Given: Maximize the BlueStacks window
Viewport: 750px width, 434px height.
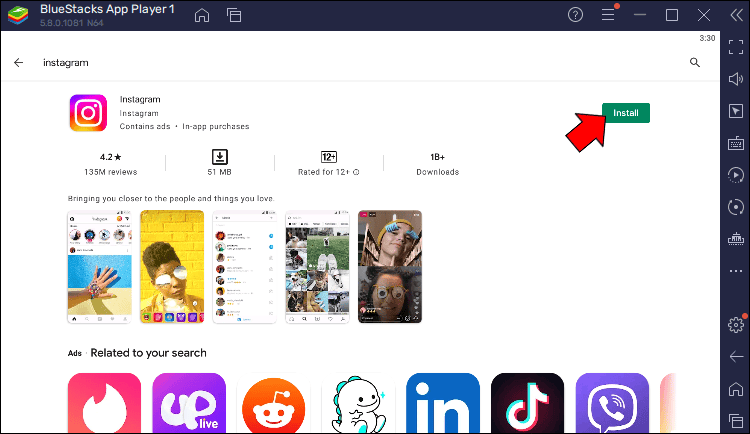Looking at the screenshot, I should 672,15.
